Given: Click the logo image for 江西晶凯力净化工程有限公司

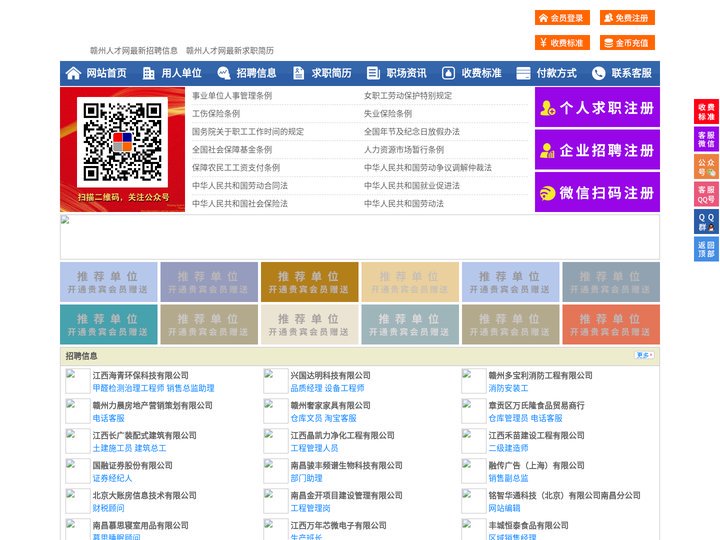Looking at the screenshot, I should click(276, 441).
